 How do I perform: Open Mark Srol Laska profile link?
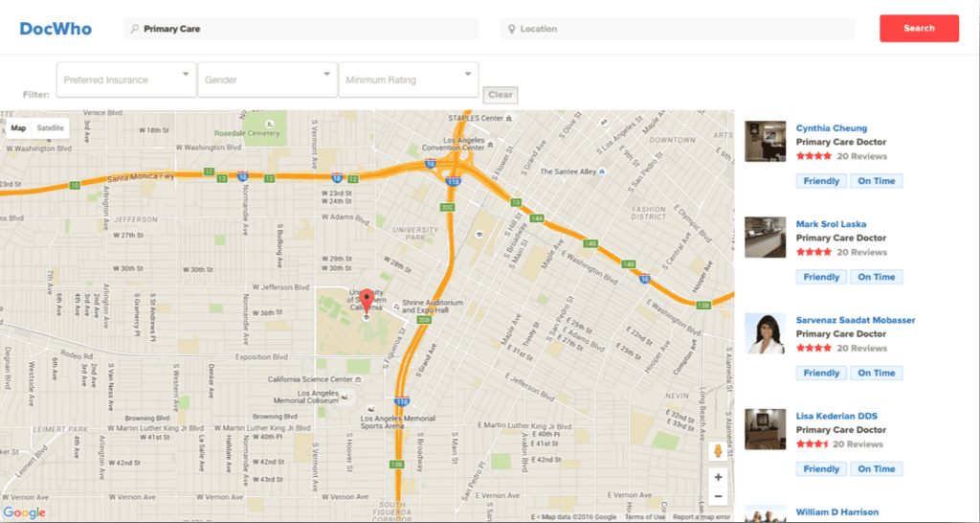click(x=831, y=224)
